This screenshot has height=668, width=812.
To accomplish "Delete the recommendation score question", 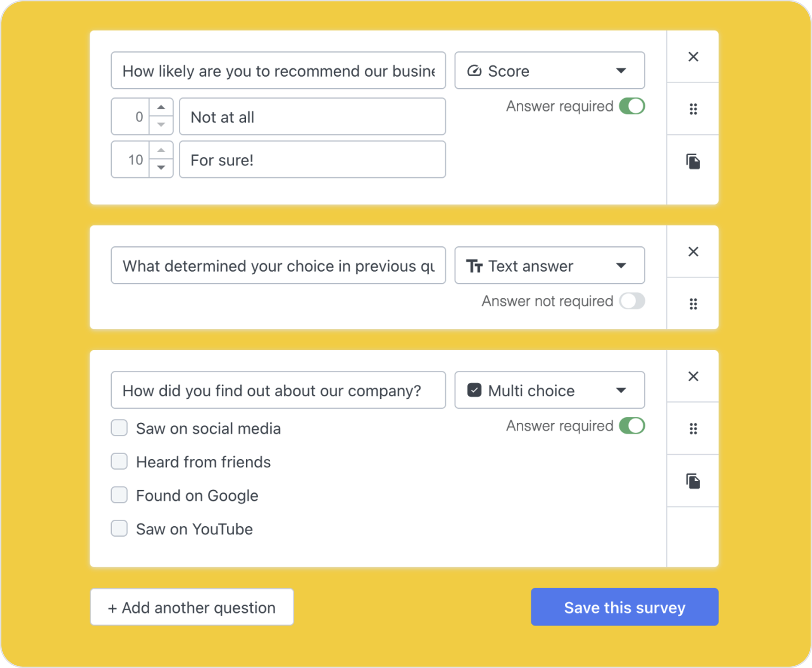I will [x=693, y=57].
